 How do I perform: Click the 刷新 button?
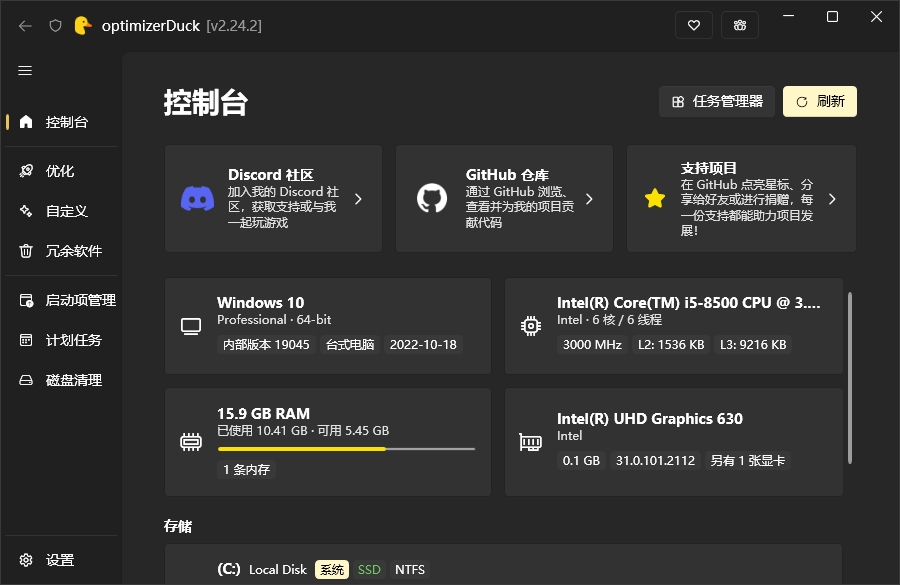(820, 102)
